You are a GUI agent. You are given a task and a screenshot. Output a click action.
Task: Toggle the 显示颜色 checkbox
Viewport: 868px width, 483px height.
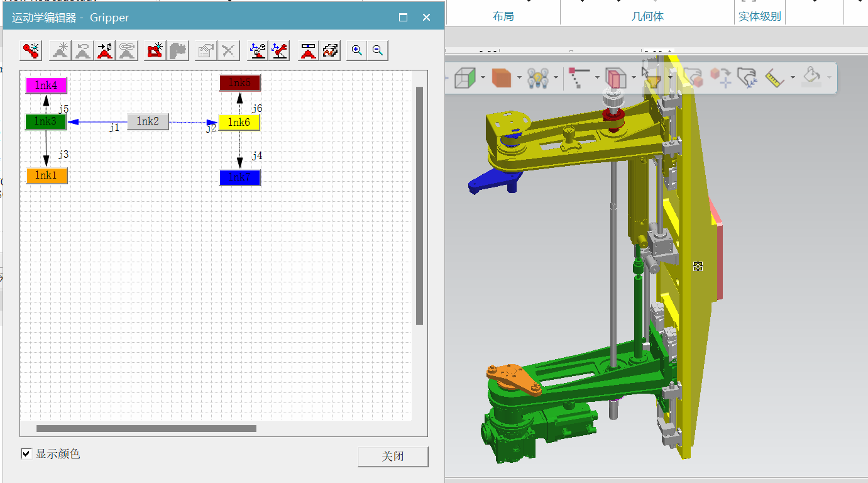tap(26, 453)
